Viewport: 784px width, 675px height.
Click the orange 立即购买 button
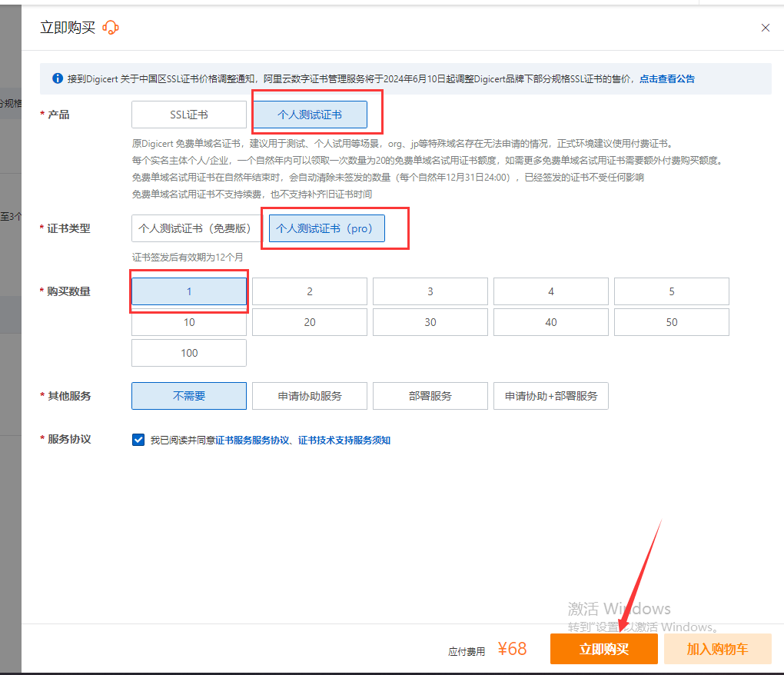(x=603, y=649)
